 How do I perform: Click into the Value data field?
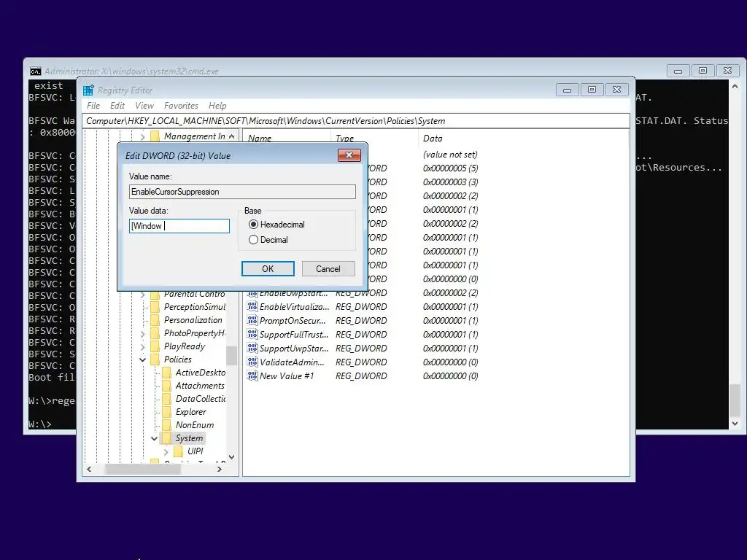(179, 226)
